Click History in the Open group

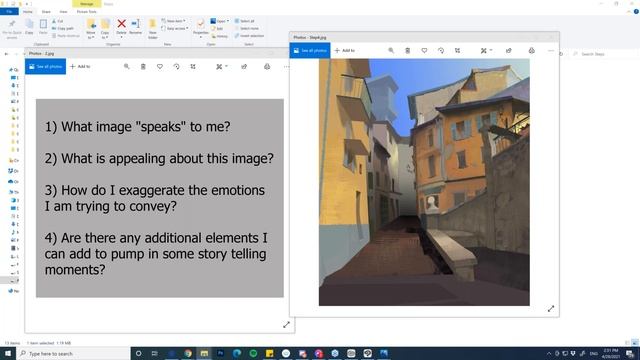pyautogui.click(x=220, y=36)
